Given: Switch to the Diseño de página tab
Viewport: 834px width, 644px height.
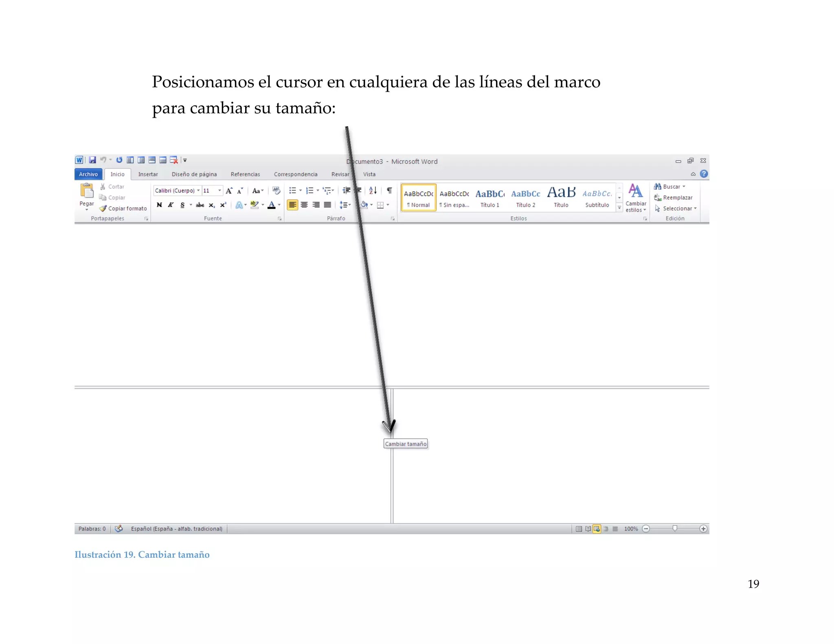Looking at the screenshot, I should coord(194,174).
